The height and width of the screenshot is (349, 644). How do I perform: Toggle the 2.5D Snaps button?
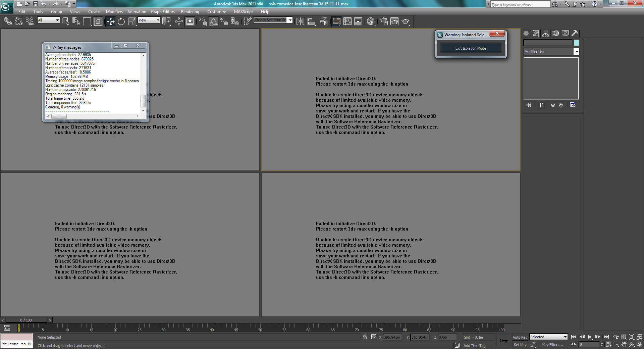point(203,21)
